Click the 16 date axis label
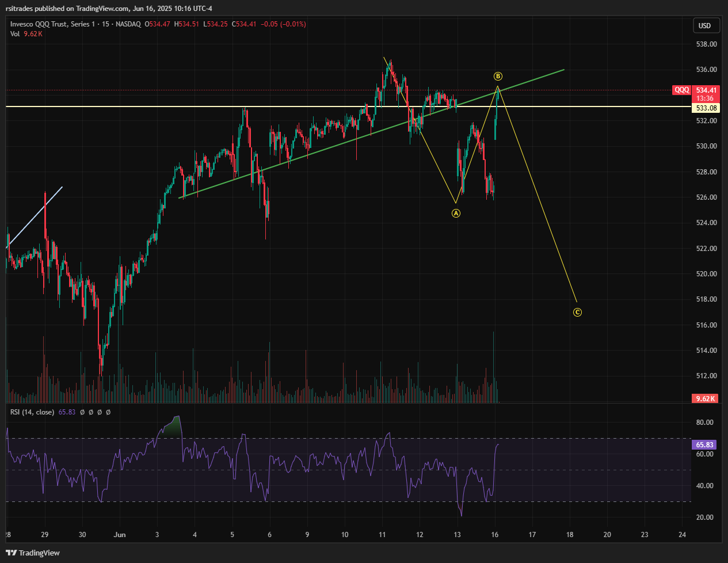Viewport: 728px width, 563px height. click(495, 535)
